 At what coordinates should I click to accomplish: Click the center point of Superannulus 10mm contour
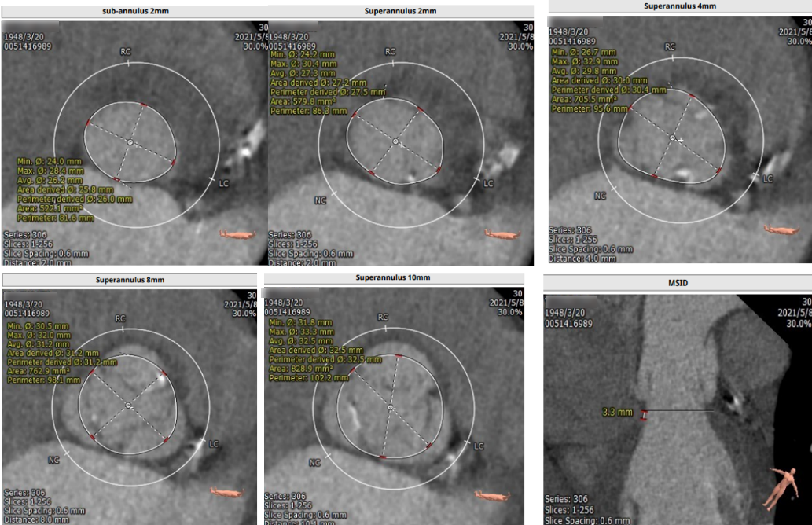391,407
